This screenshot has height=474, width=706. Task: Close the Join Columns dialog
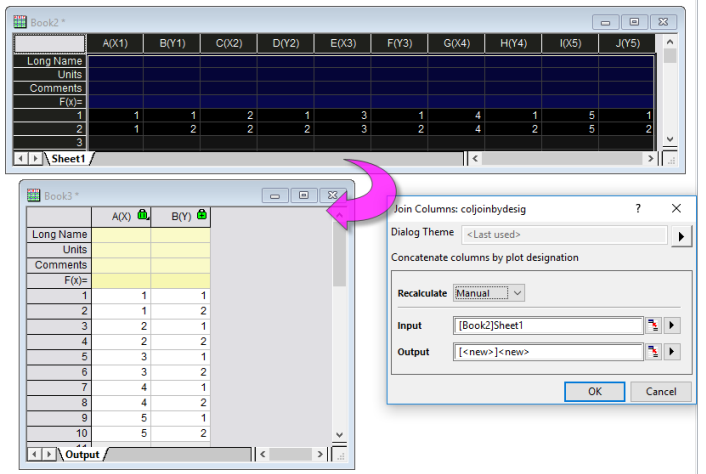tap(676, 209)
